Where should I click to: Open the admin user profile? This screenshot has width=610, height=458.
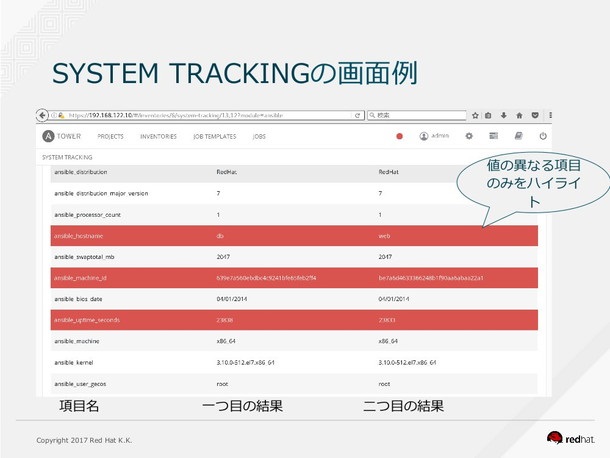(x=434, y=136)
